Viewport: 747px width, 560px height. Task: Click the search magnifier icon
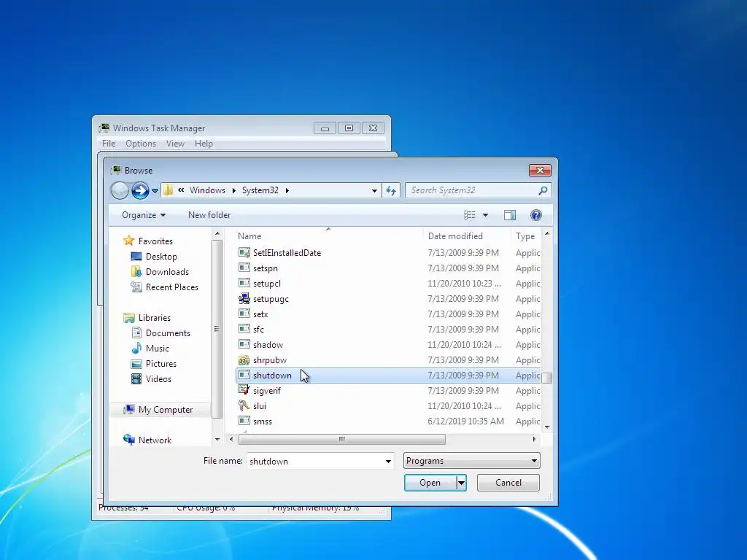click(543, 190)
